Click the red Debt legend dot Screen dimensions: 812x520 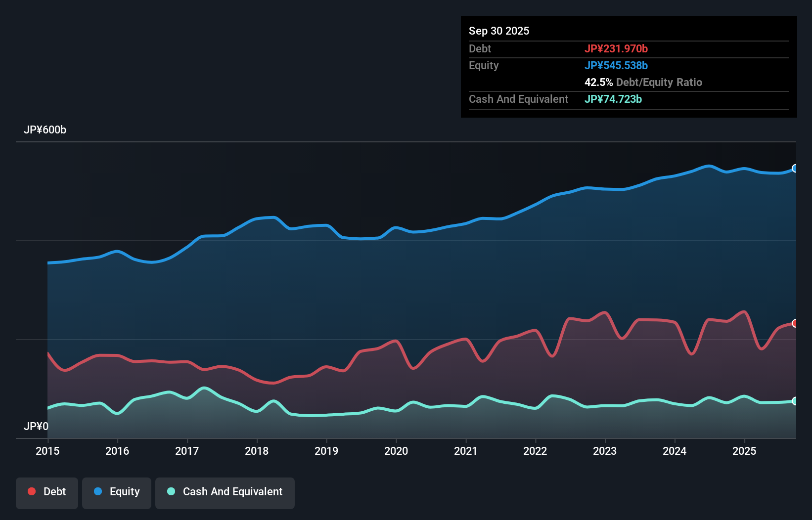(32, 491)
